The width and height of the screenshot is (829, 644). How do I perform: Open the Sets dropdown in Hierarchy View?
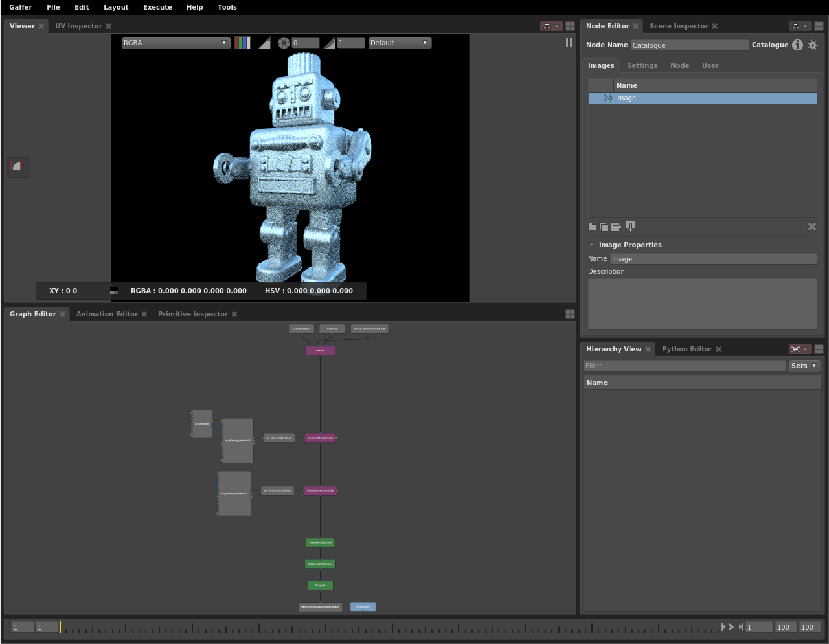tap(804, 366)
